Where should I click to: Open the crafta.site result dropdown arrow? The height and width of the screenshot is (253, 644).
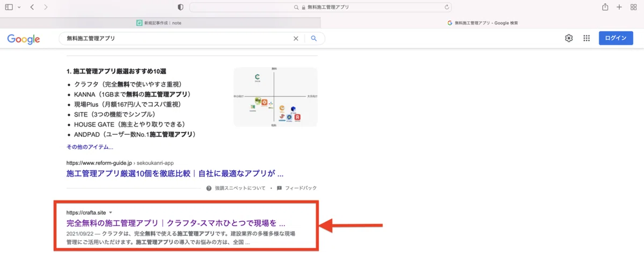click(111, 213)
